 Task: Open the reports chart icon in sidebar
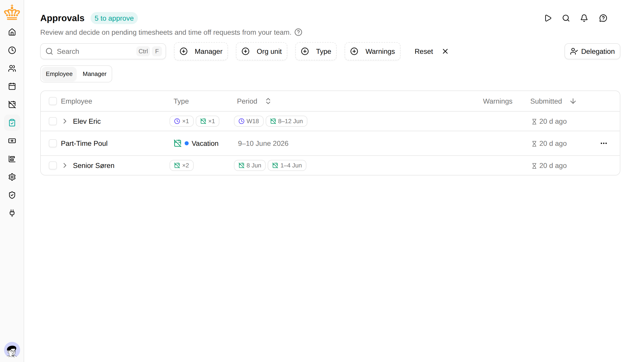tap(12, 159)
